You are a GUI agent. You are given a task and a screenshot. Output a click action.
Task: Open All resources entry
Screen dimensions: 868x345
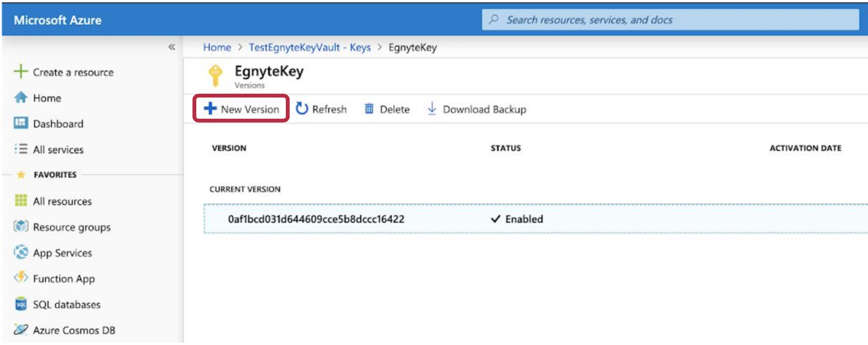click(63, 201)
